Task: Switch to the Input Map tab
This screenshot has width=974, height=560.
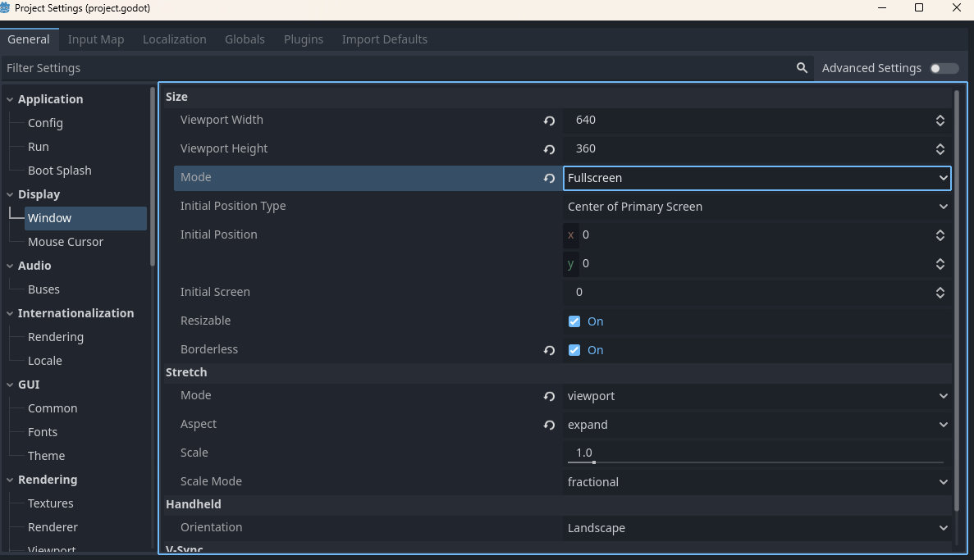Action: click(x=96, y=39)
